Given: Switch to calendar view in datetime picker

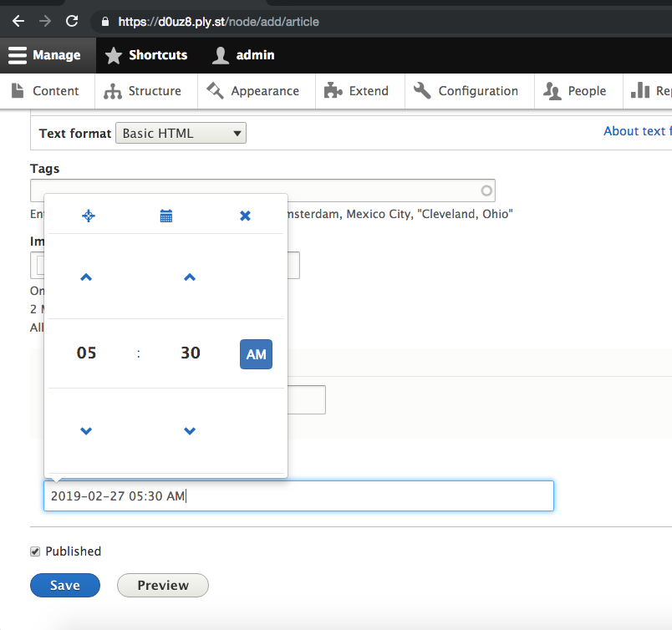Looking at the screenshot, I should [166, 216].
